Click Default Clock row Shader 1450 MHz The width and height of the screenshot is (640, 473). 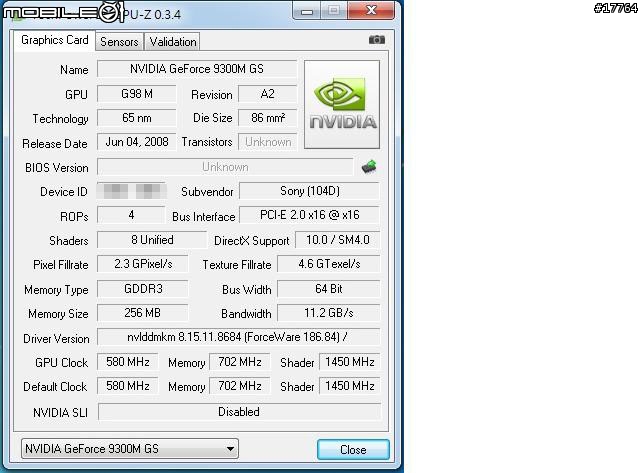350,386
